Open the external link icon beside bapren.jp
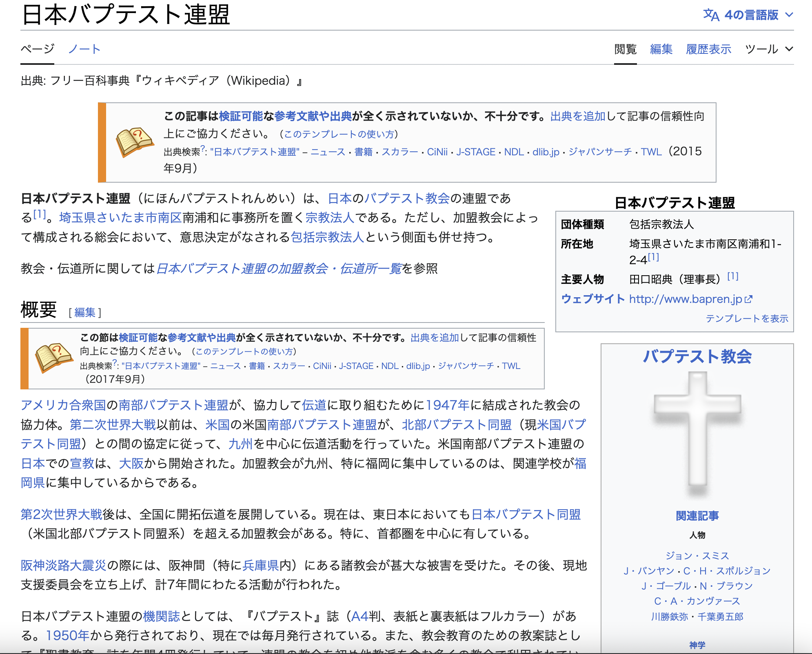812x654 pixels. point(748,299)
